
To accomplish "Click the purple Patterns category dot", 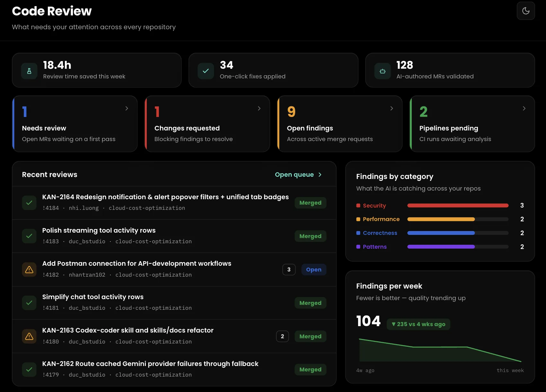I will pyautogui.click(x=358, y=247).
